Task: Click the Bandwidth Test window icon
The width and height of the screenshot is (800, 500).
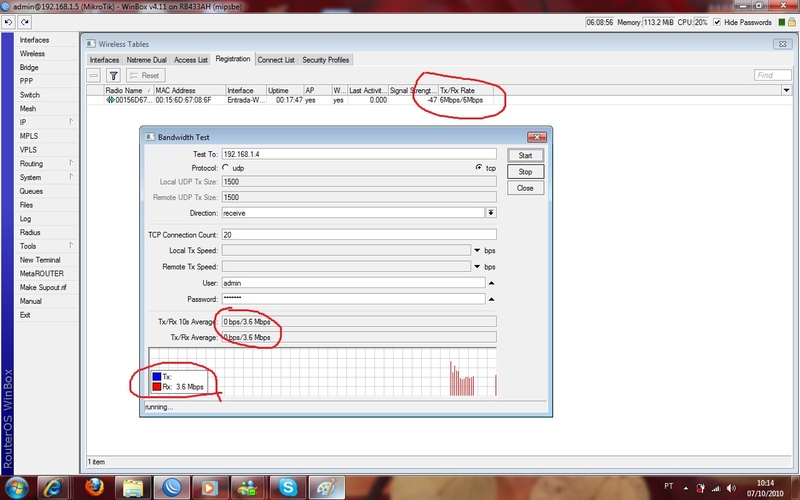Action: [150, 137]
